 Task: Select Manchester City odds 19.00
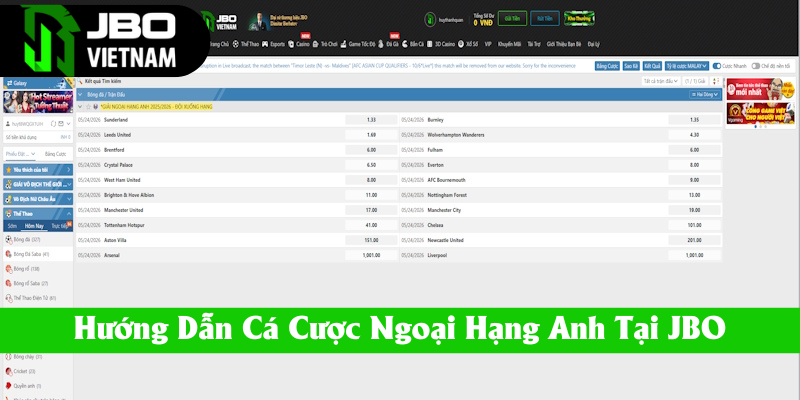(694, 210)
